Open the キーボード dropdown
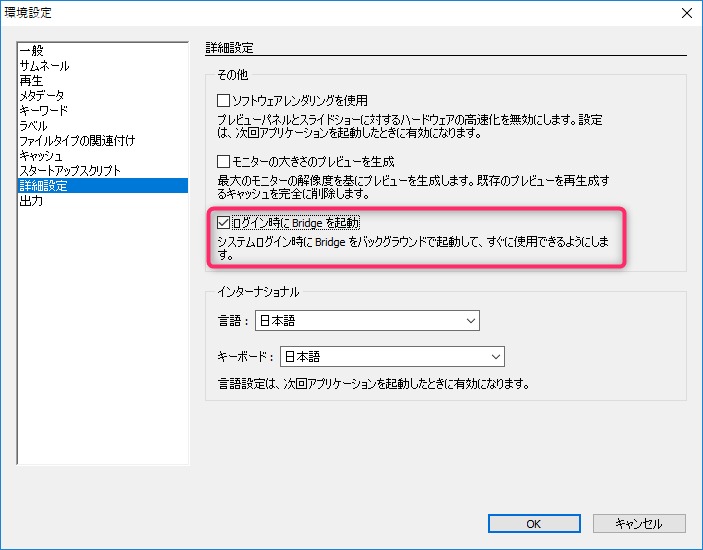Screen dimensions: 703x550 pyautogui.click(x=390, y=357)
